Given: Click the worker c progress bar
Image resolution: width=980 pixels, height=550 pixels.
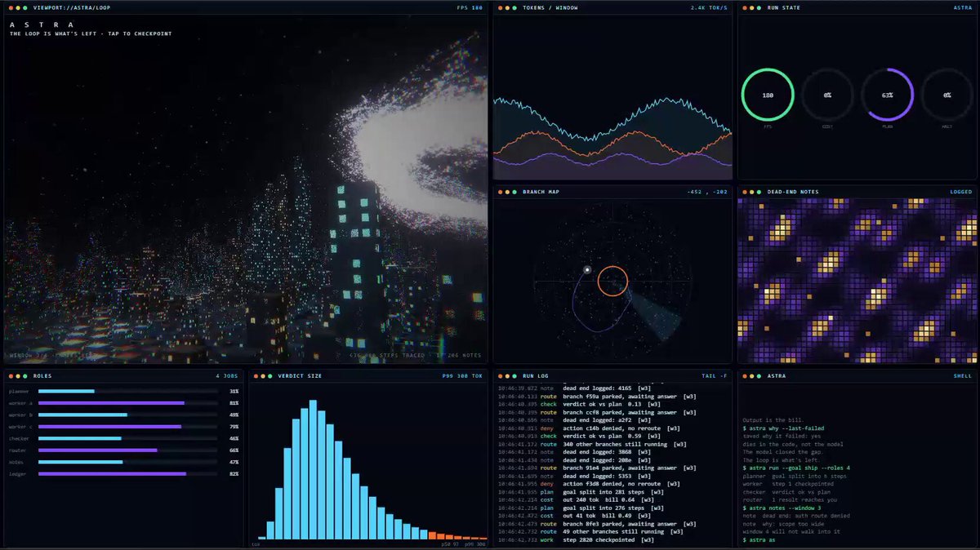Looking at the screenshot, I should tap(127, 426).
